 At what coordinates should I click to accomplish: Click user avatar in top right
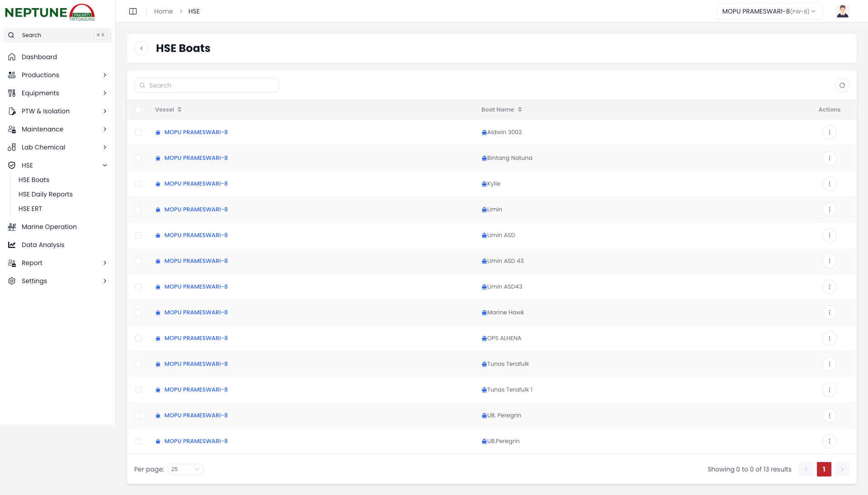pos(842,11)
